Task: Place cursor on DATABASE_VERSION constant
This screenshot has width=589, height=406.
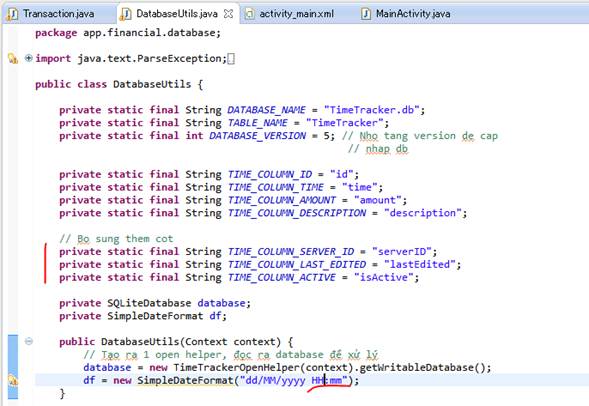Action: coord(257,136)
